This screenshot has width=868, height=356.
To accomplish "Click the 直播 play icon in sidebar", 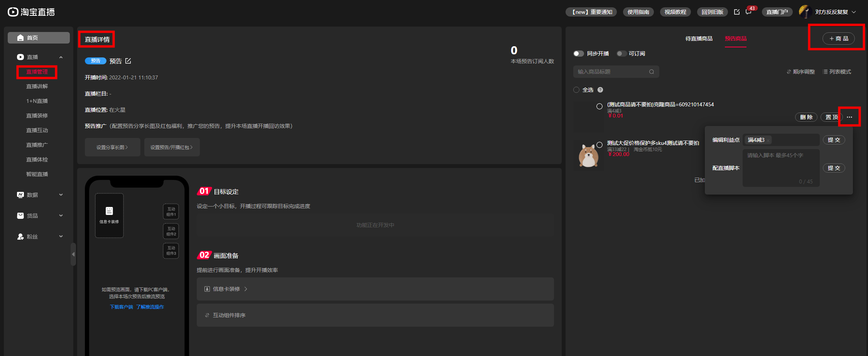I will click(x=20, y=57).
